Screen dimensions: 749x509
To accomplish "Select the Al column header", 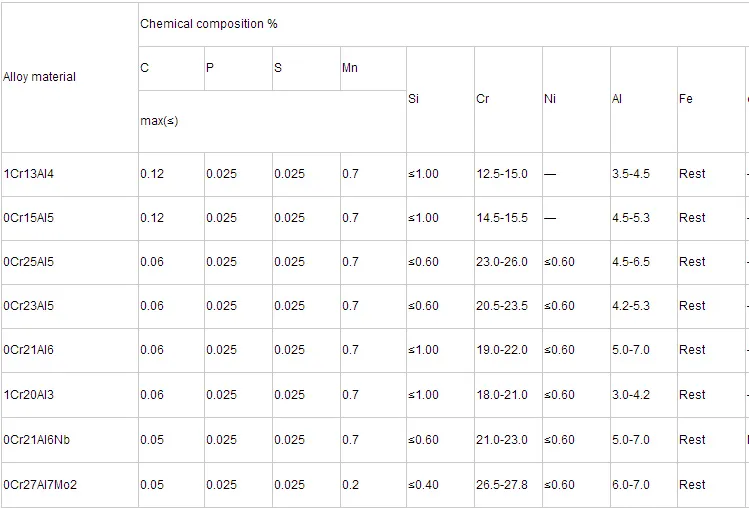I will (617, 99).
